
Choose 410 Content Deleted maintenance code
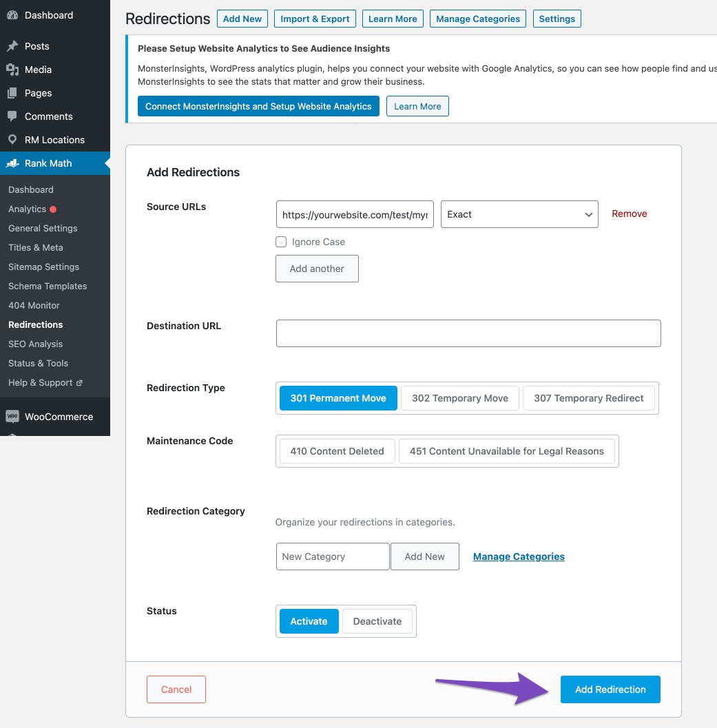[x=337, y=451]
